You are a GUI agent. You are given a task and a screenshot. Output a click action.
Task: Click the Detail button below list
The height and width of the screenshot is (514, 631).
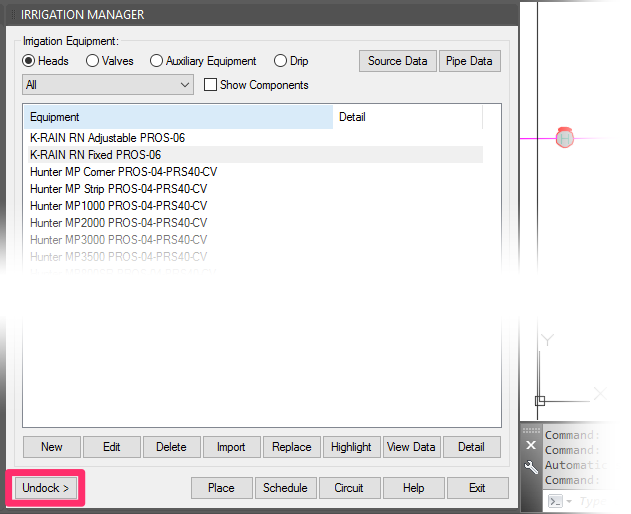(x=472, y=447)
